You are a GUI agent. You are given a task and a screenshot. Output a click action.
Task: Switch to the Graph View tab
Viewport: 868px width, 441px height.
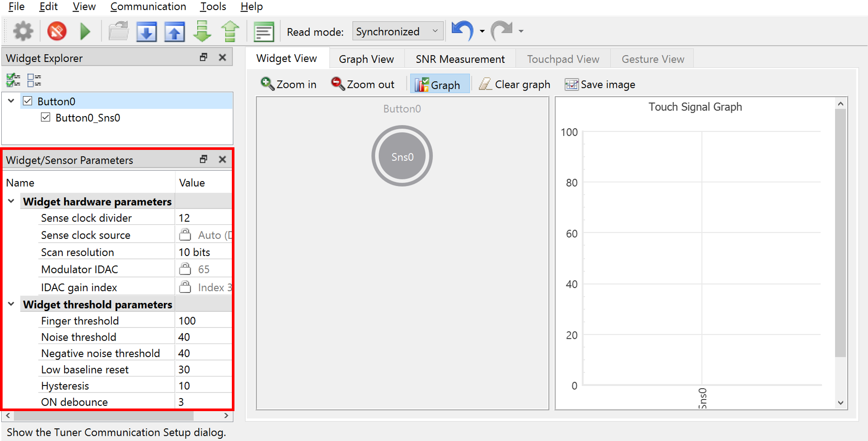tap(366, 59)
